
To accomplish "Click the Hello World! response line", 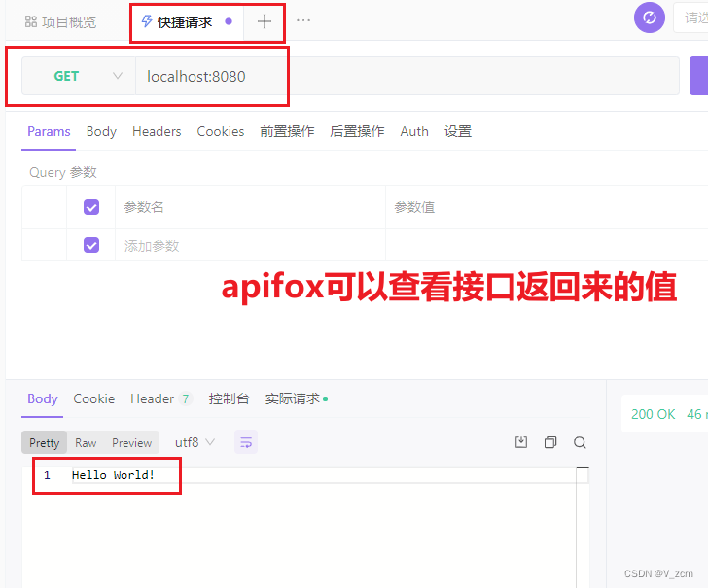I will (x=114, y=475).
